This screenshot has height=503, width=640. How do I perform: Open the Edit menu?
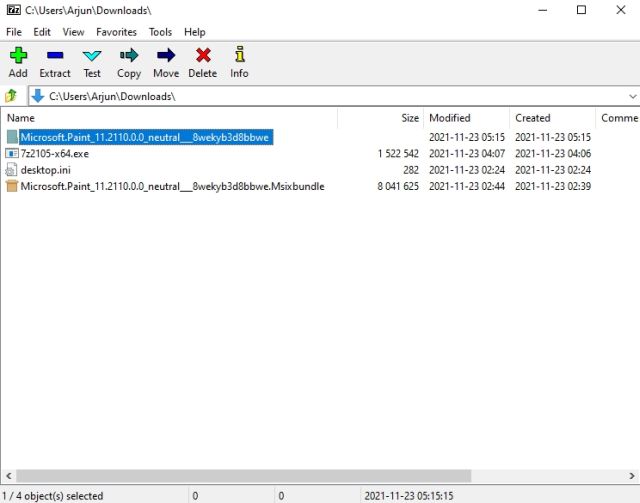pos(42,32)
